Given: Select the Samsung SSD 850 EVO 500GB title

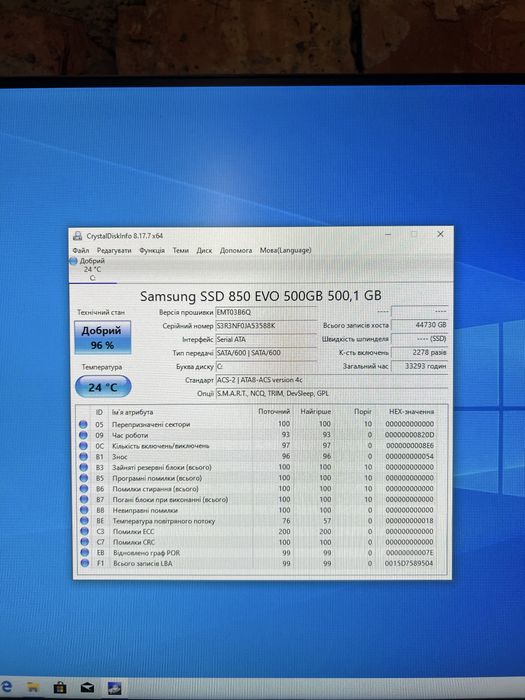Looking at the screenshot, I should click(x=261, y=296).
